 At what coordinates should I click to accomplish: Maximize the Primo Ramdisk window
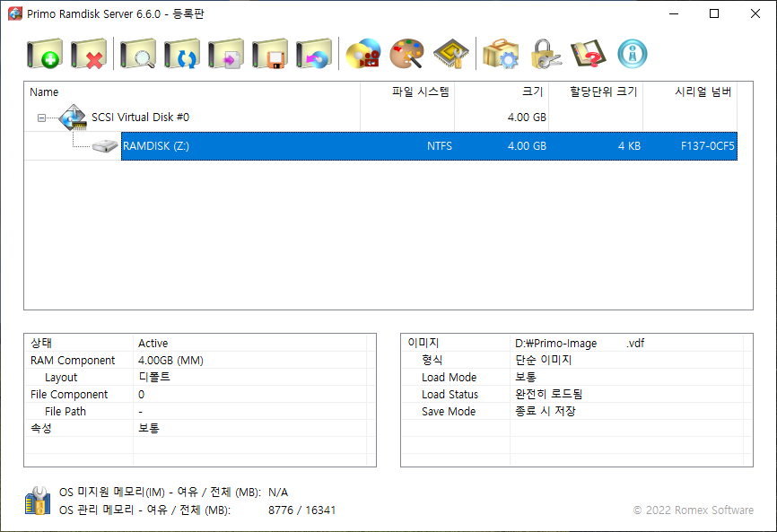[714, 13]
